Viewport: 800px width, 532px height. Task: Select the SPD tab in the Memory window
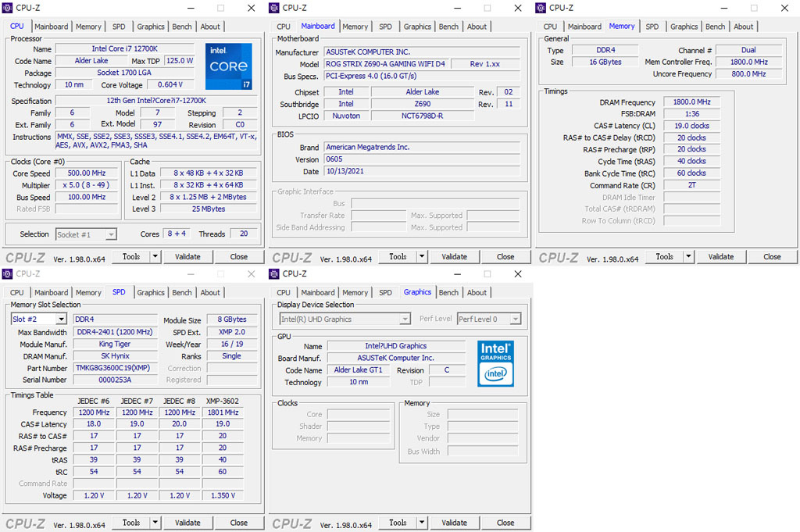pyautogui.click(x=652, y=27)
